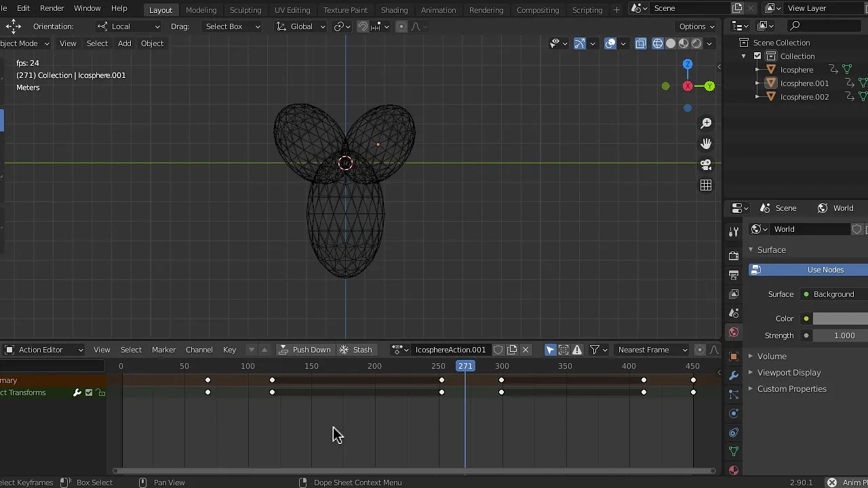Click modifier icon next to Icosphere.001
868x488 pixels.
[849, 83]
